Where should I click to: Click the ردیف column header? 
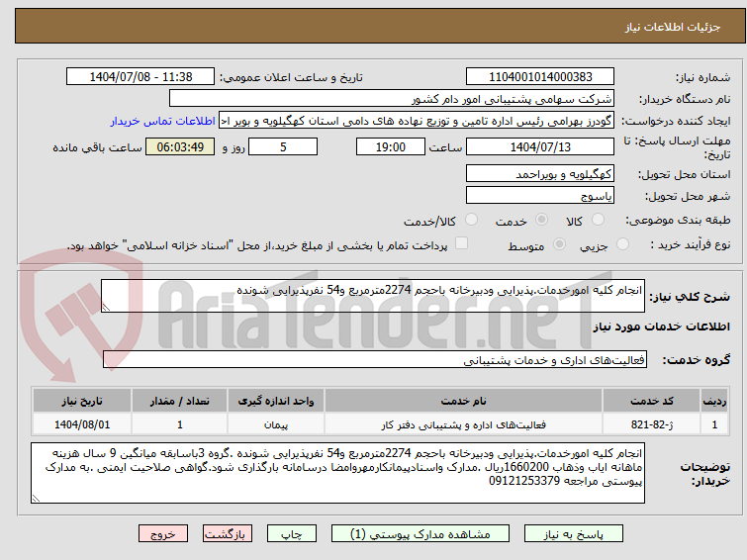coord(714,401)
